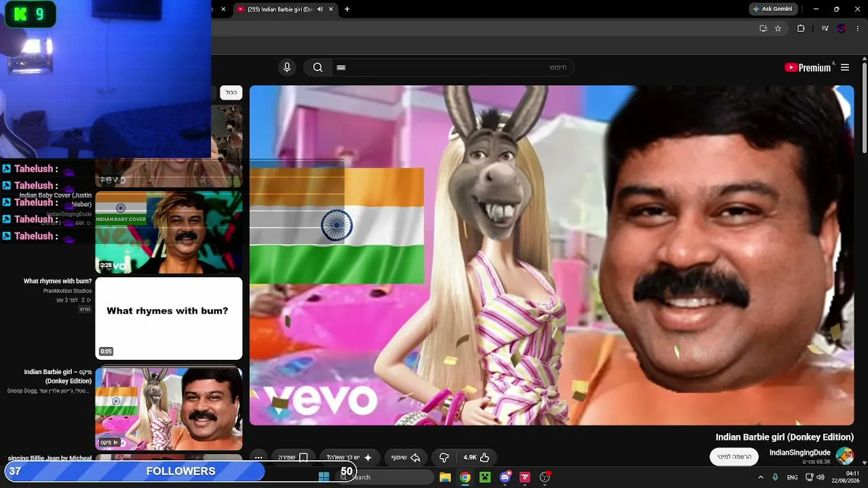Open the red app icon in taskbar
The image size is (868, 488).
coord(525,477)
